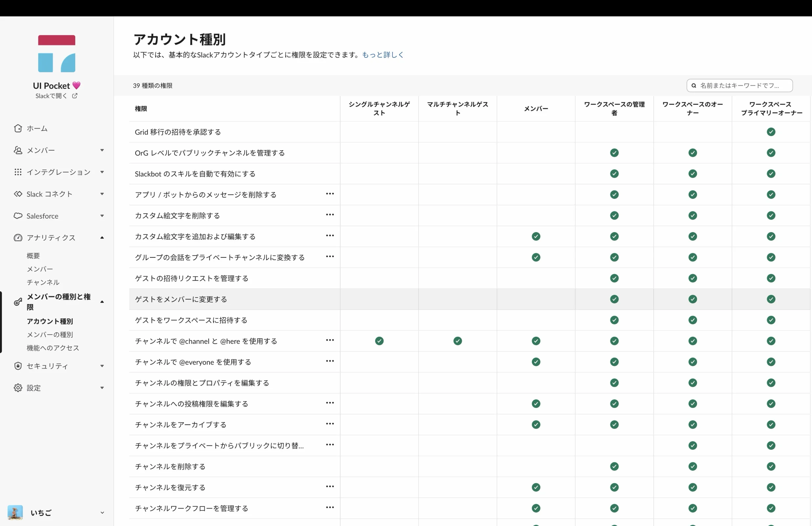Click the メンバー column header

[536, 108]
